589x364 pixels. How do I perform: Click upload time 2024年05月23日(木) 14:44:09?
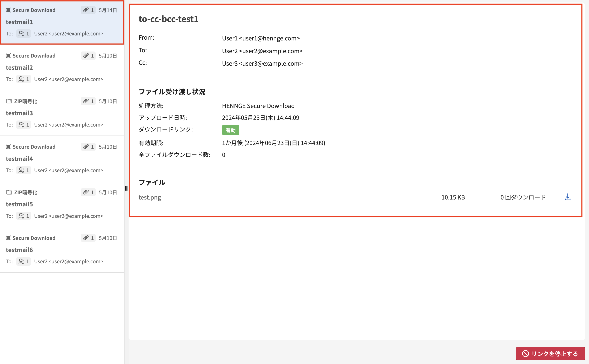coord(260,118)
